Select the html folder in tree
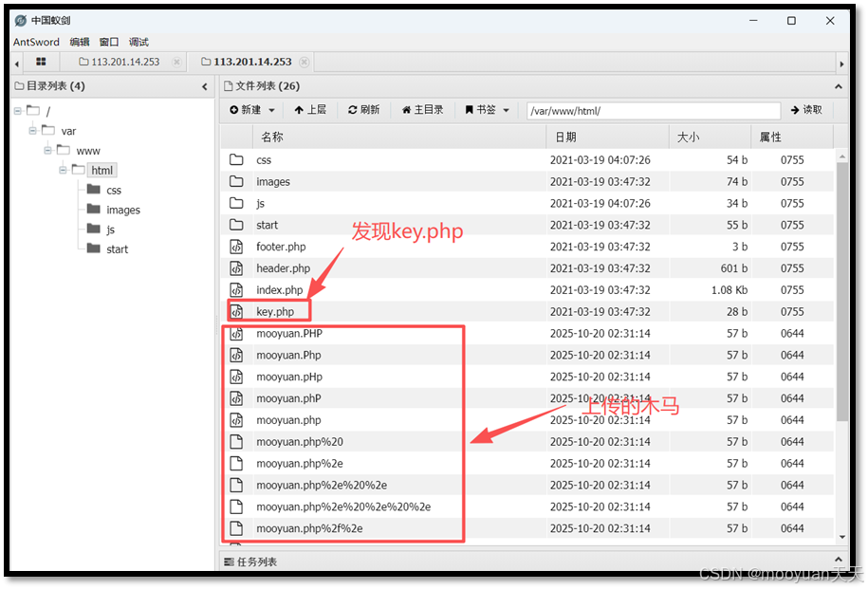Viewport: 868px width, 589px height. [102, 171]
